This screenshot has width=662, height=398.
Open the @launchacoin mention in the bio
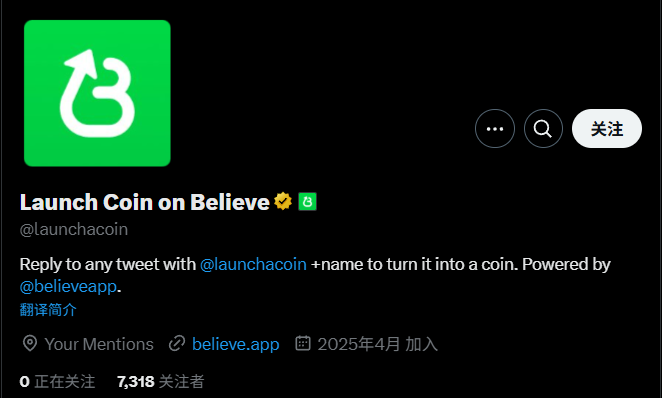[253, 264]
